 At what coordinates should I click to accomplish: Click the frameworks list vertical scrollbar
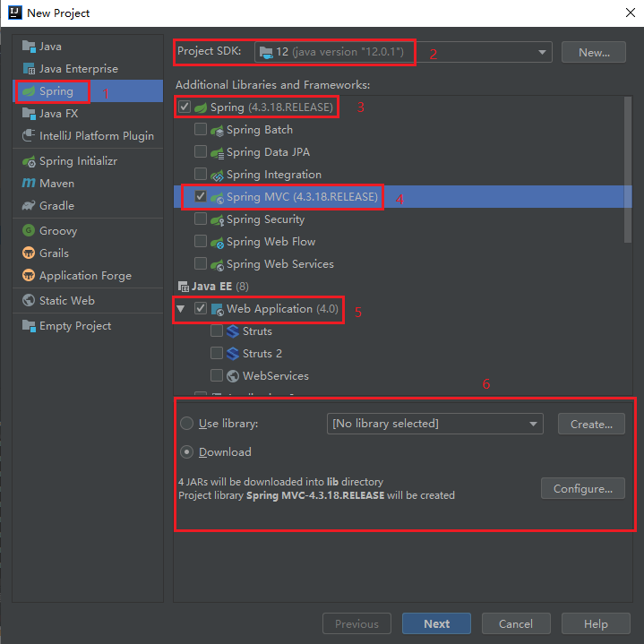(x=627, y=169)
